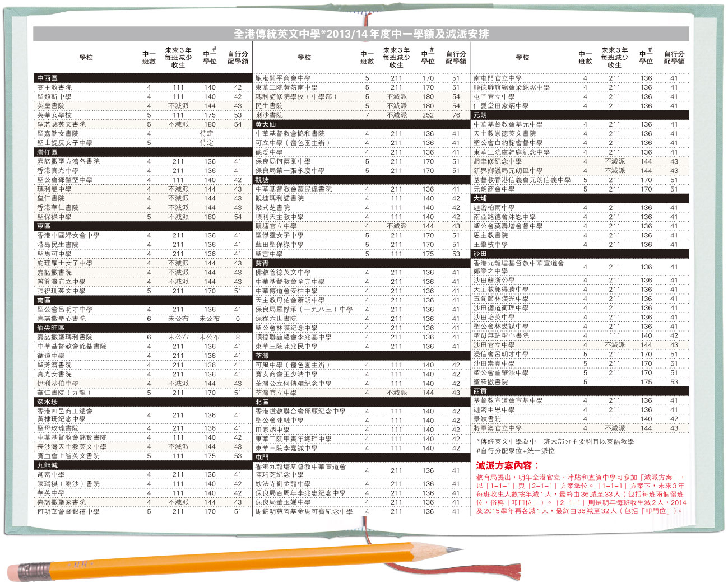Click the value 252 in 喇沙書院 row
The height and width of the screenshot is (583, 728).
click(428, 115)
